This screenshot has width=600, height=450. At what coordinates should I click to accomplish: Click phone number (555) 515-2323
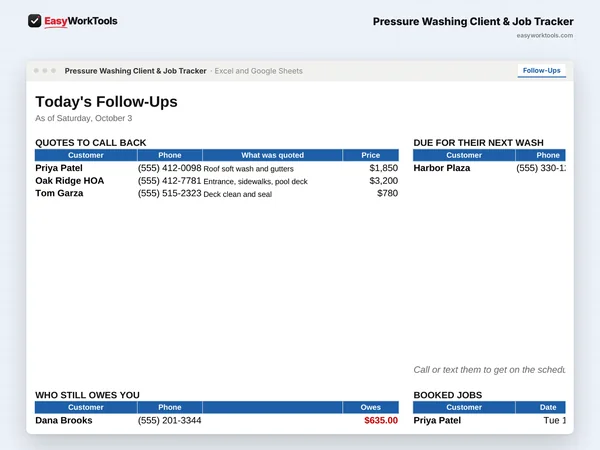[x=170, y=193]
